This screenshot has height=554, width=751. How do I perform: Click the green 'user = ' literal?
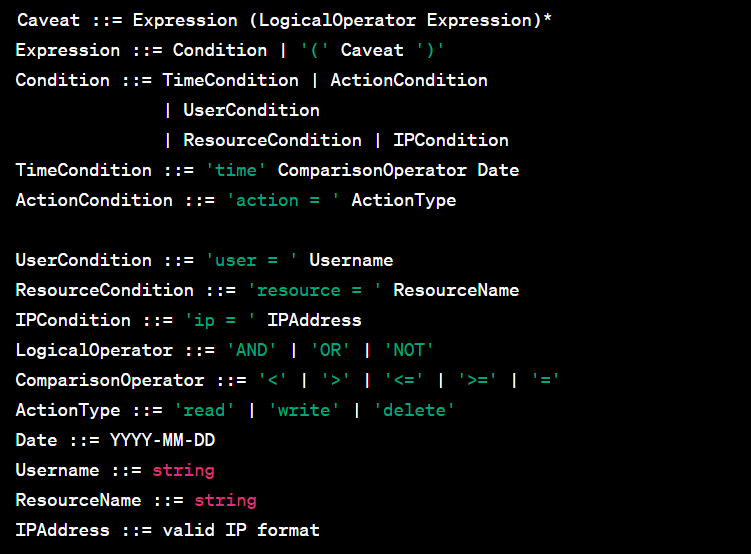tap(251, 260)
